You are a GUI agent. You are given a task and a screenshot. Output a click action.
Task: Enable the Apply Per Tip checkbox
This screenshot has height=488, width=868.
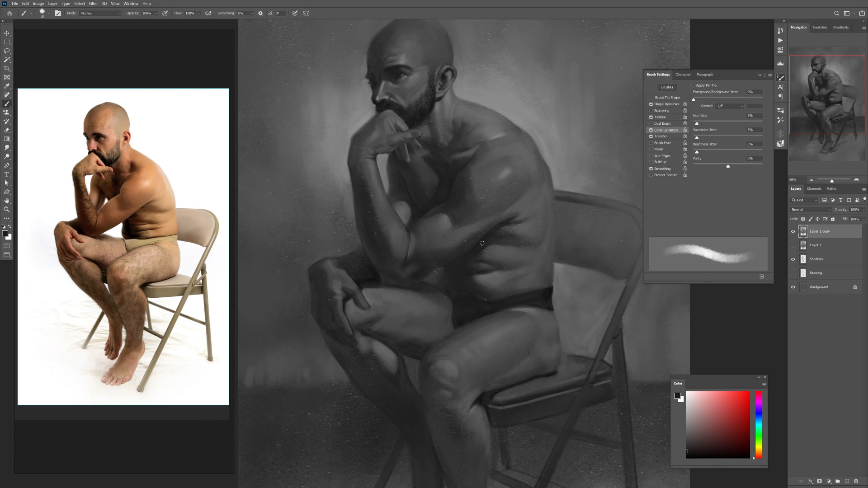pos(693,85)
